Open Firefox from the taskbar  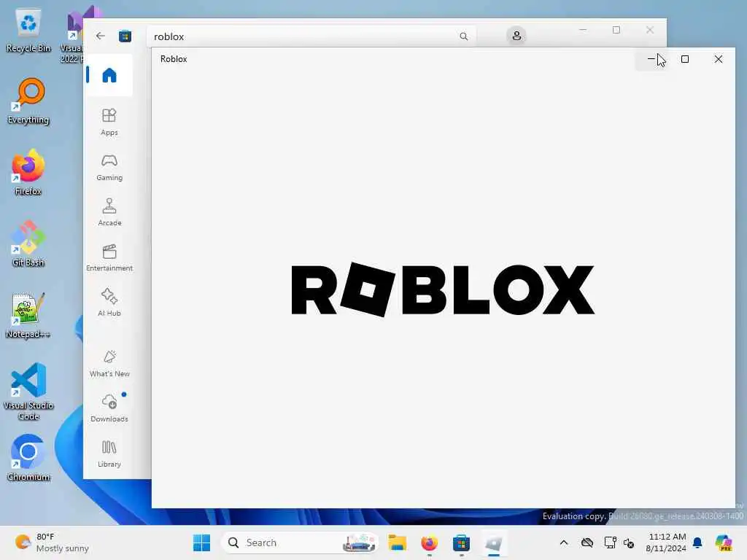click(x=429, y=542)
